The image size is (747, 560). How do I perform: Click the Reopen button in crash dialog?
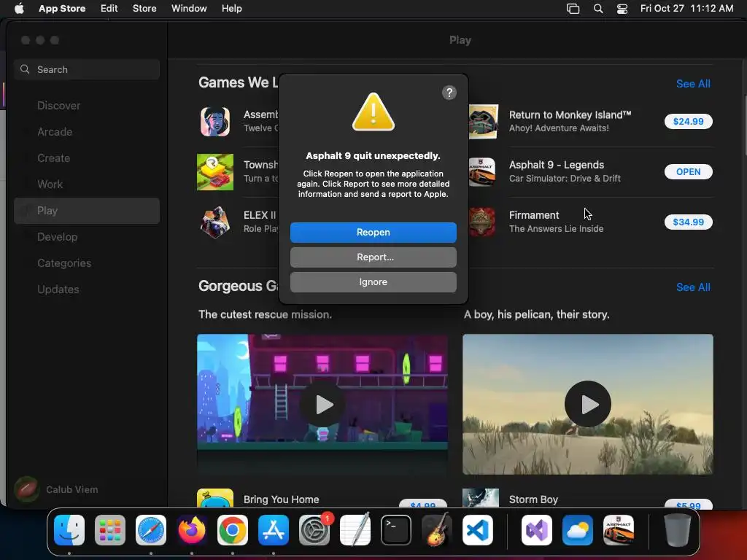[373, 233]
